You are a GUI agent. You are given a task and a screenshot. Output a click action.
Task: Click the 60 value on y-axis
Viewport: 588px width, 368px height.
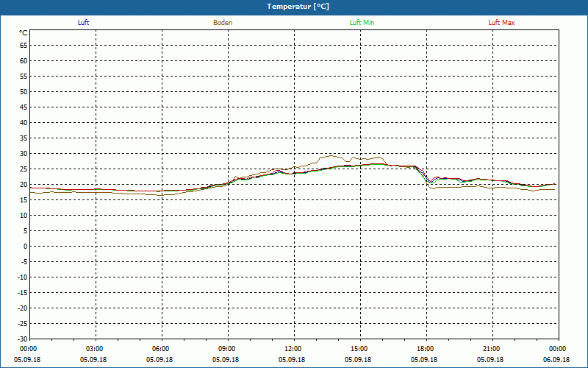click(x=24, y=61)
